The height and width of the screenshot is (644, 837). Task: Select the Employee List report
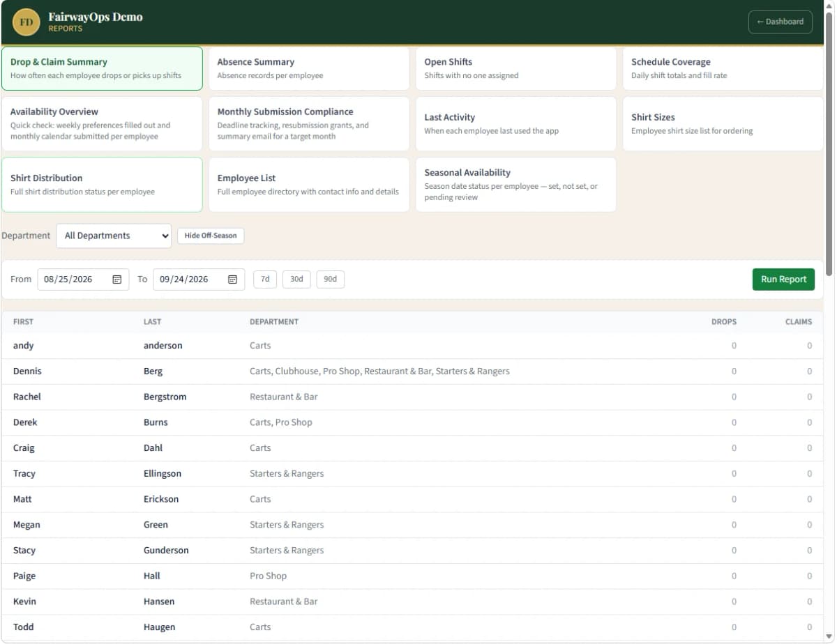309,185
